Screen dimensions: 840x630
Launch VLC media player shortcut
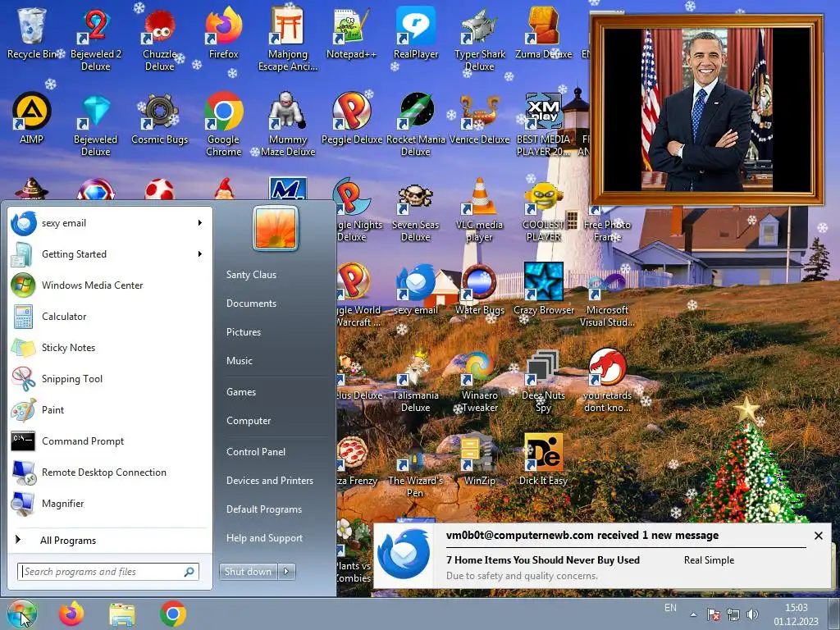[479, 210]
